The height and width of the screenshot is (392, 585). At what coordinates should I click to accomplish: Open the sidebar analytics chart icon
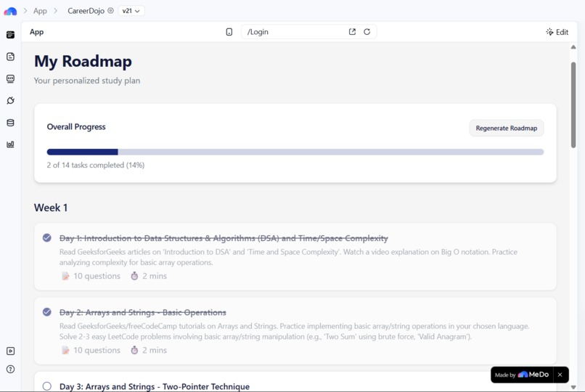coord(10,144)
